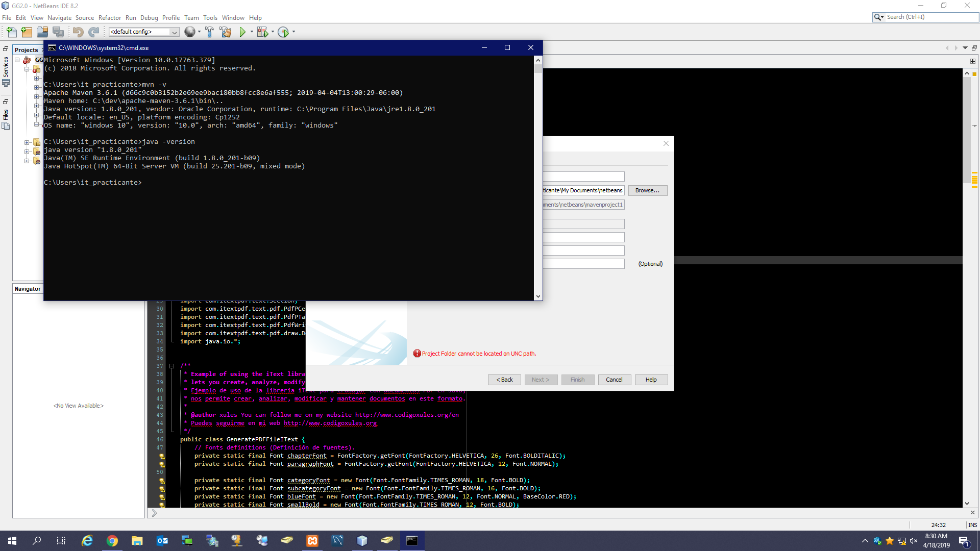Screen dimensions: 980x551
Task: Open the File menu
Action: pyautogui.click(x=7, y=17)
